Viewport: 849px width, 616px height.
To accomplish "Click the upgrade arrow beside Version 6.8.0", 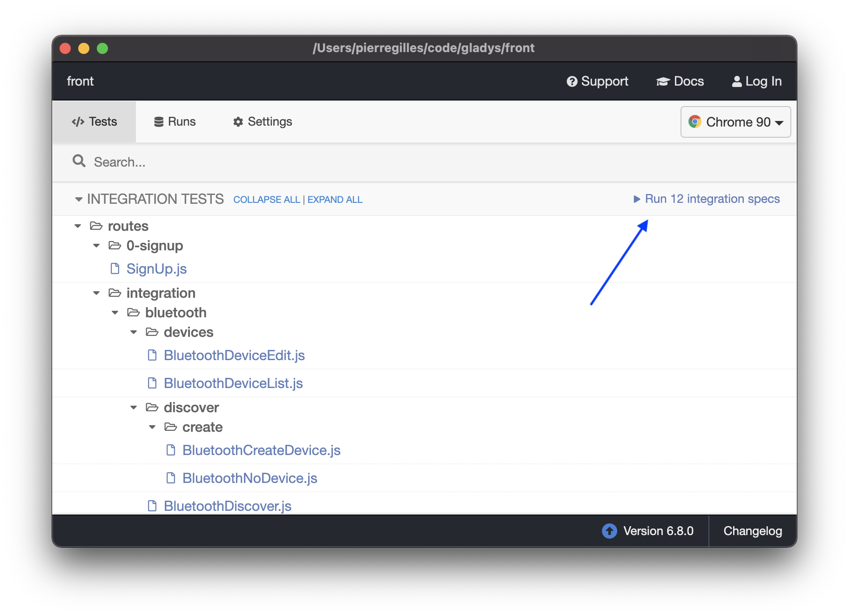I will pyautogui.click(x=609, y=531).
